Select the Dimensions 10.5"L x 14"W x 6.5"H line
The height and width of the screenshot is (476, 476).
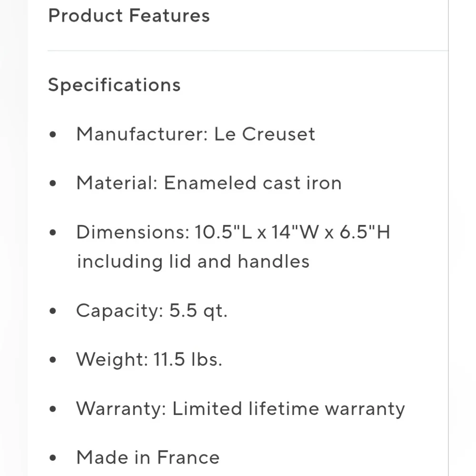point(233,232)
